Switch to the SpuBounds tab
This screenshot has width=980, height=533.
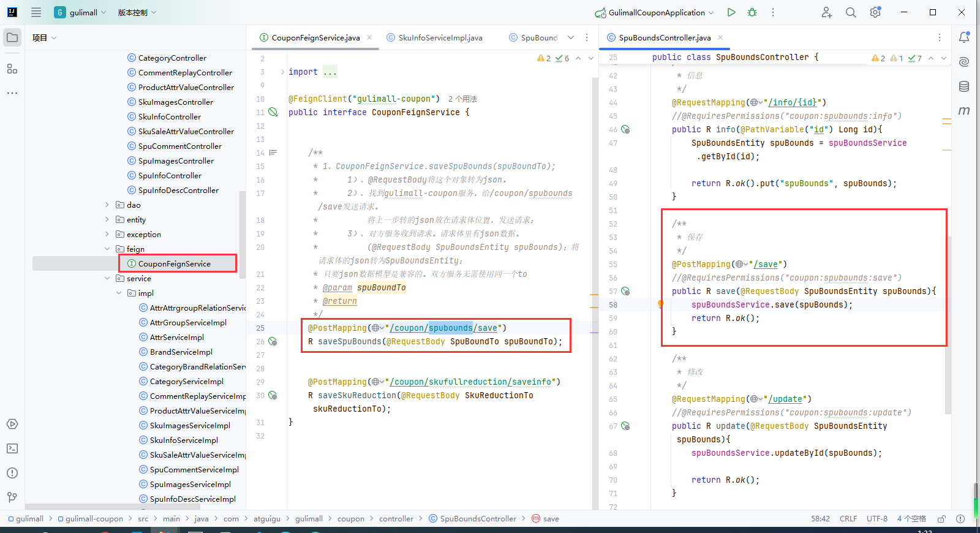click(533, 37)
